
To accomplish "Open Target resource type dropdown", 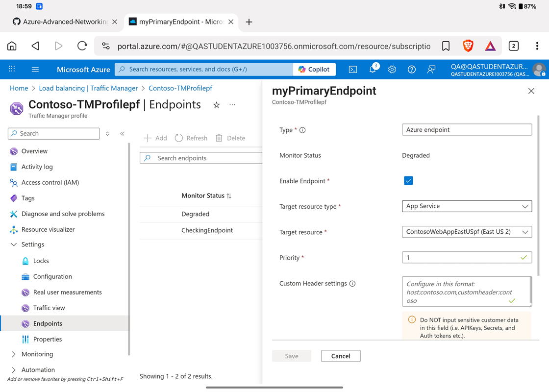I will pyautogui.click(x=467, y=206).
